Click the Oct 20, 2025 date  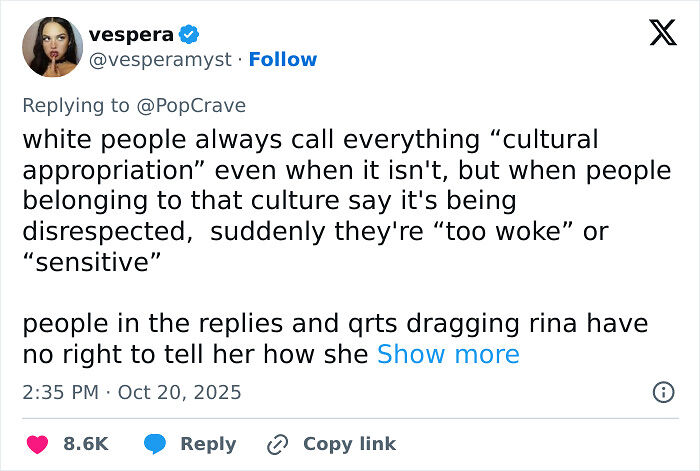coord(180,391)
